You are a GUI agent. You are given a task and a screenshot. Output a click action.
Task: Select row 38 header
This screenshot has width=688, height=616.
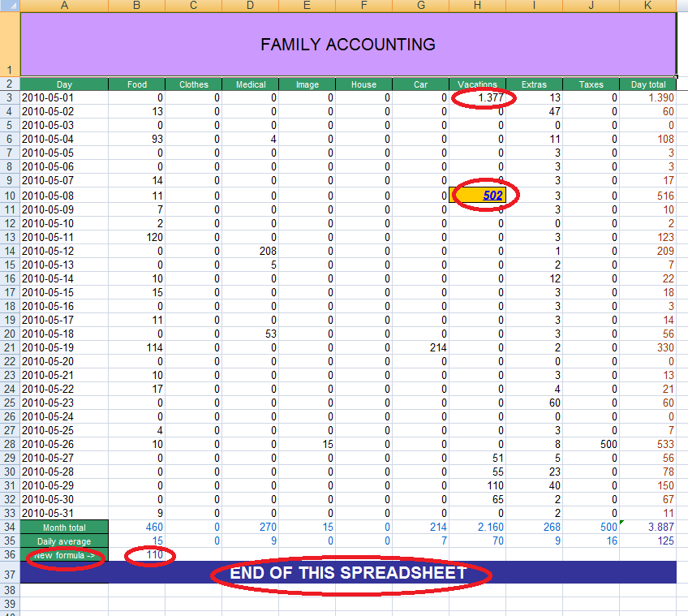[10, 590]
